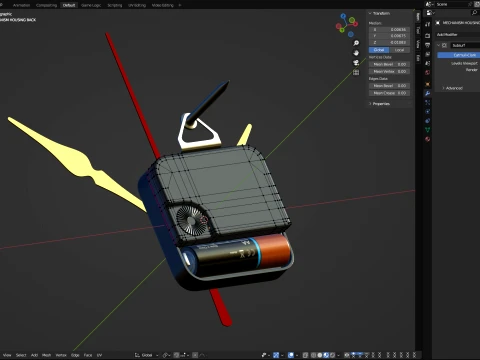Click the Subsurf modifier type icon

(444, 45)
